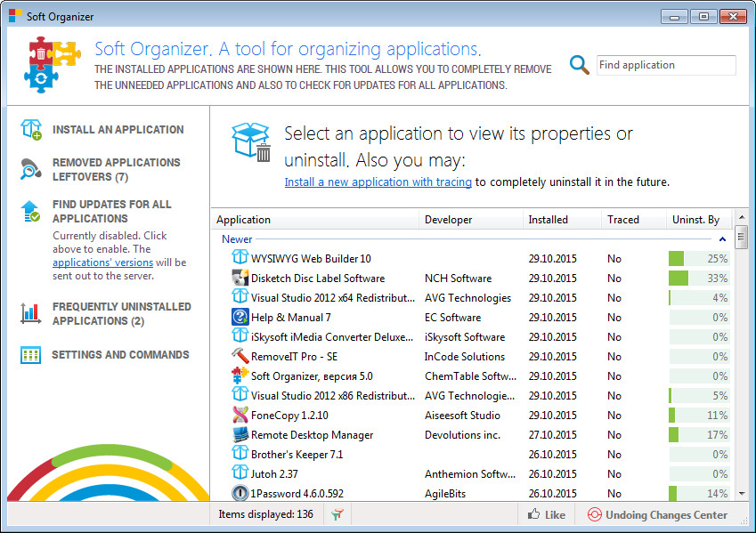The width and height of the screenshot is (756, 533).
Task: Click the 25% uninstall bar for WYSIWYG Web Builder
Action: (699, 259)
